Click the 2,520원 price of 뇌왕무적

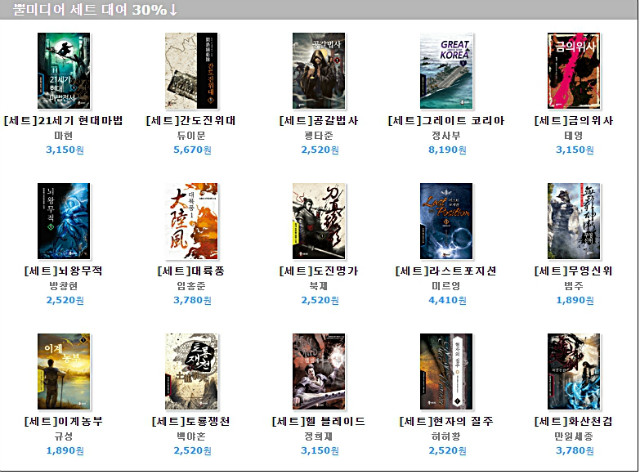[x=65, y=300]
